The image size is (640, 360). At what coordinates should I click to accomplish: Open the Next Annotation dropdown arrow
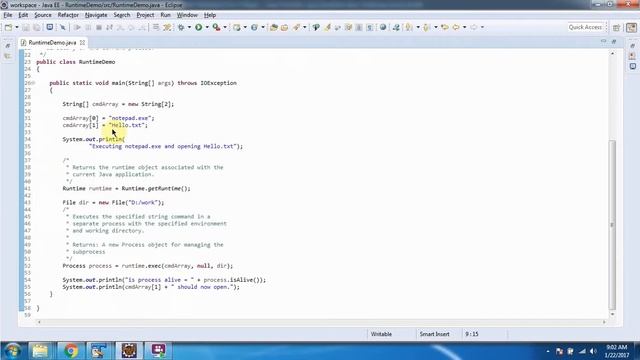pyautogui.click(x=418, y=27)
